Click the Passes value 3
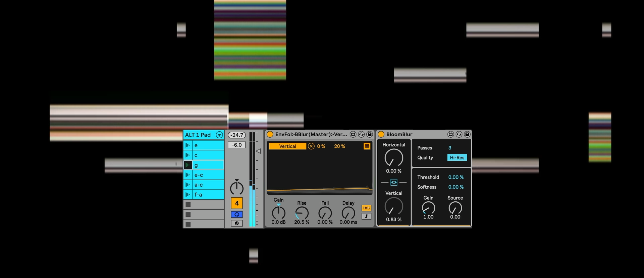This screenshot has width=644, height=278. click(x=450, y=148)
